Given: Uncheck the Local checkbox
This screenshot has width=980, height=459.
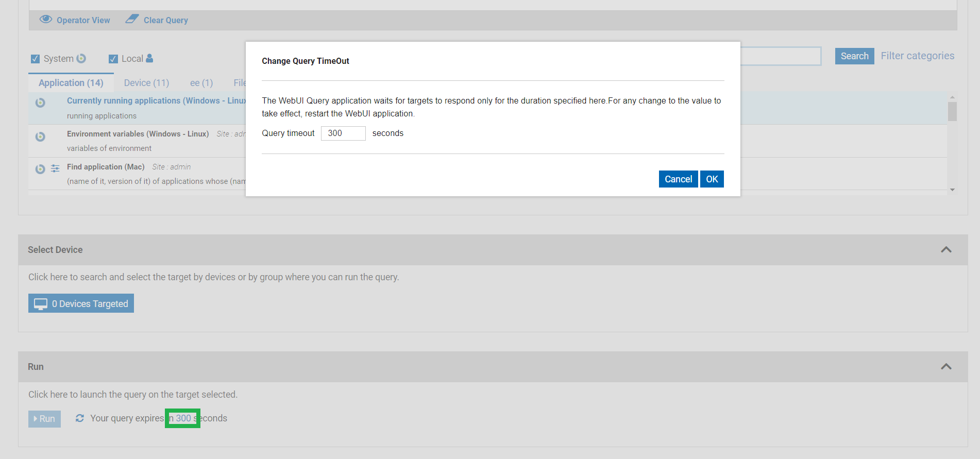Looking at the screenshot, I should [x=113, y=59].
